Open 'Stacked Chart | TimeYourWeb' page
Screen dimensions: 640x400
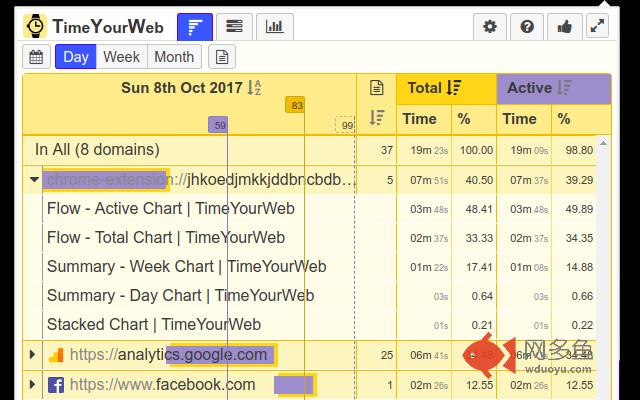(x=154, y=324)
